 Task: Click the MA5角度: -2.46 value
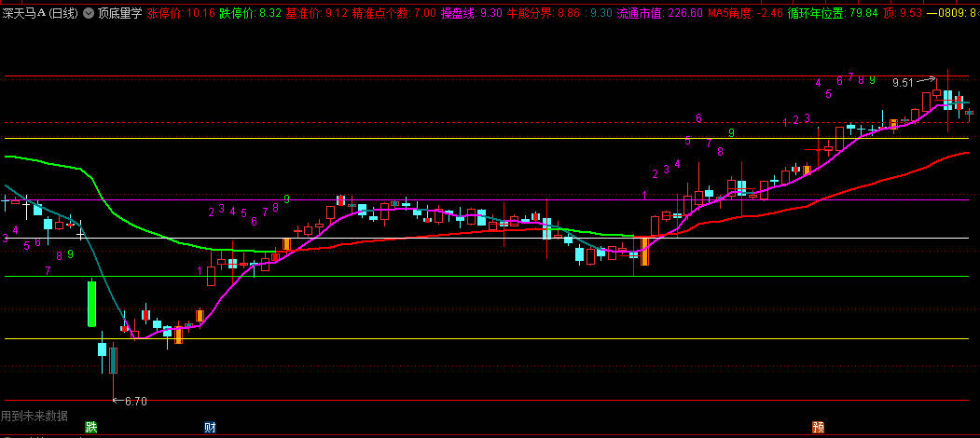(x=746, y=12)
